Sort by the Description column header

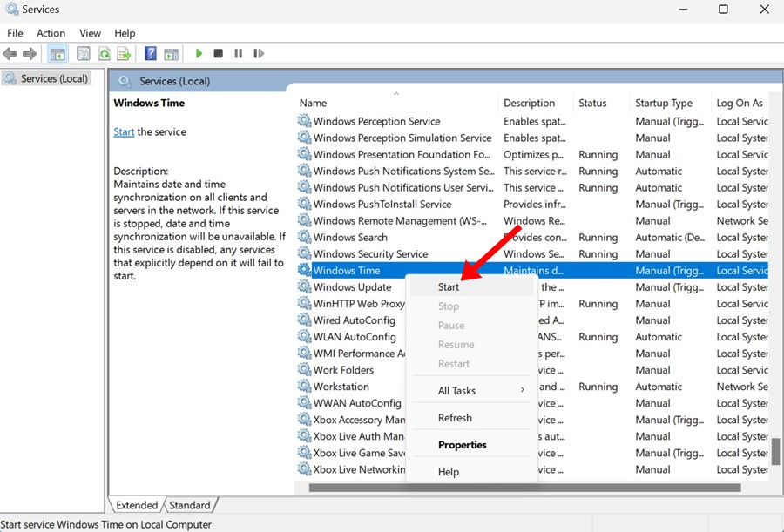tap(536, 103)
